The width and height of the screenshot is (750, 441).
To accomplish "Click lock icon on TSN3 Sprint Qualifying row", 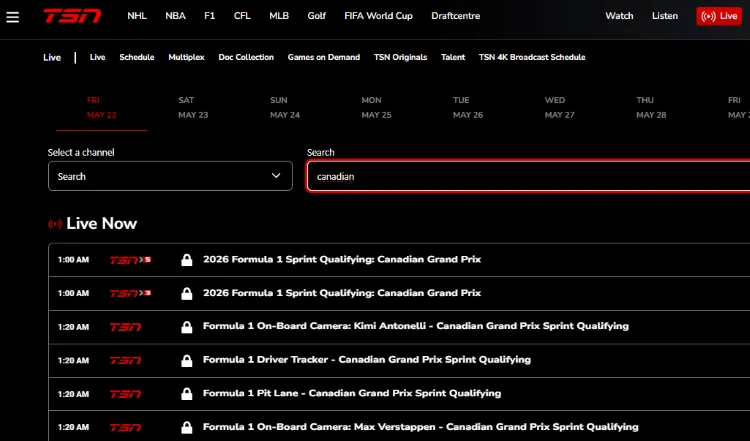I will (187, 293).
